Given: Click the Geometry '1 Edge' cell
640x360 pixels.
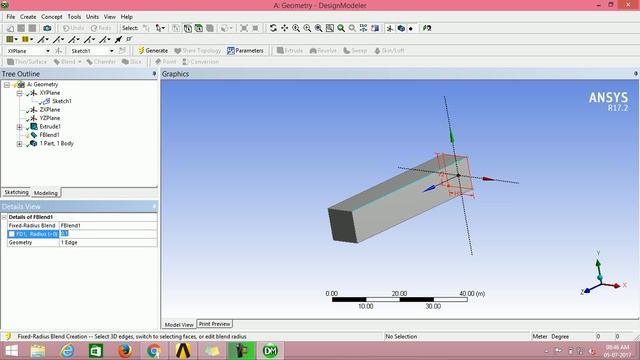Looking at the screenshot, I should 108,242.
